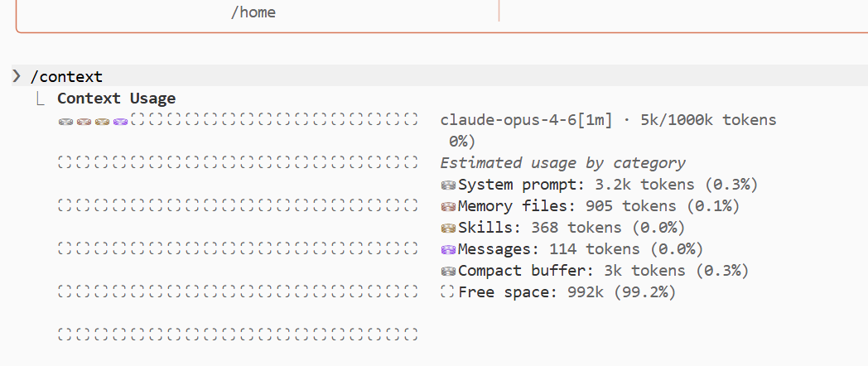Screen dimensions: 868x366
Task: Click the claude-opus-4-6[1m] model name
Action: point(527,120)
